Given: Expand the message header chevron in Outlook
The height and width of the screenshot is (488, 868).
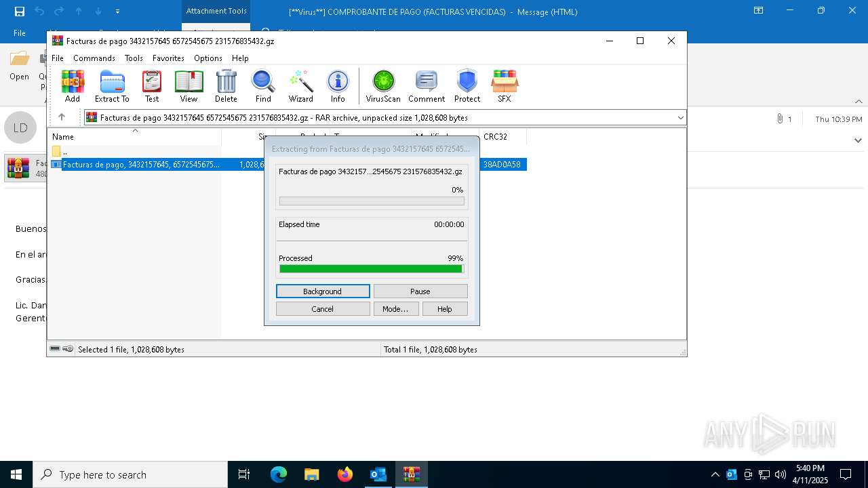Looking at the screenshot, I should click(858, 140).
